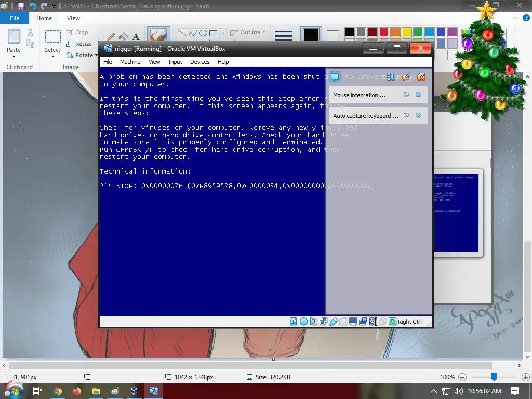532x399 pixels.
Task: Open the Paste dropdown arrow
Action: click(14, 56)
